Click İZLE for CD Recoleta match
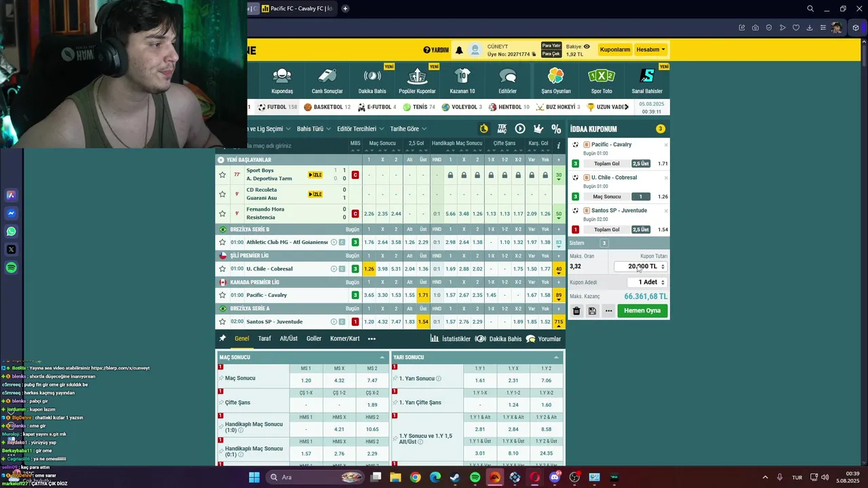868x488 pixels. click(x=315, y=195)
